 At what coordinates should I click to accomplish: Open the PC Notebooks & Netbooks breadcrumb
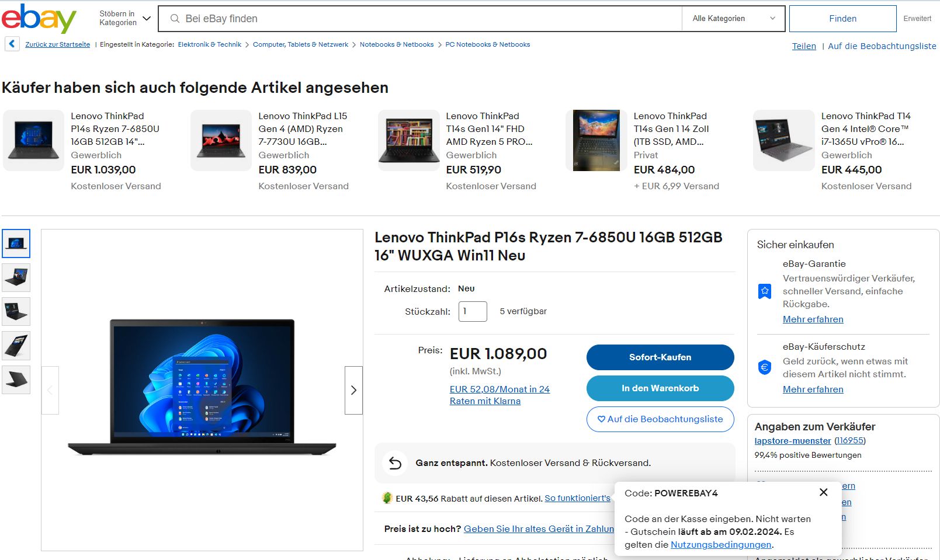pyautogui.click(x=488, y=44)
